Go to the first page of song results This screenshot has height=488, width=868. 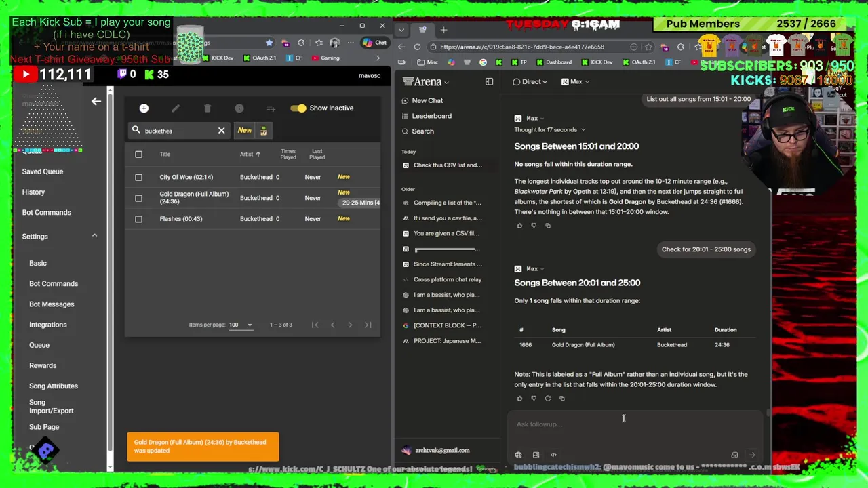pos(315,325)
